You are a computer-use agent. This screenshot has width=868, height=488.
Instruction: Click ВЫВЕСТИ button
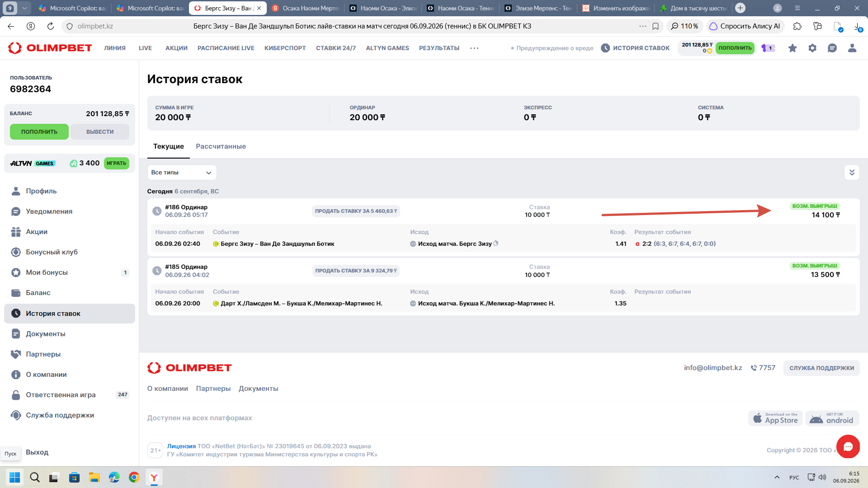[100, 131]
